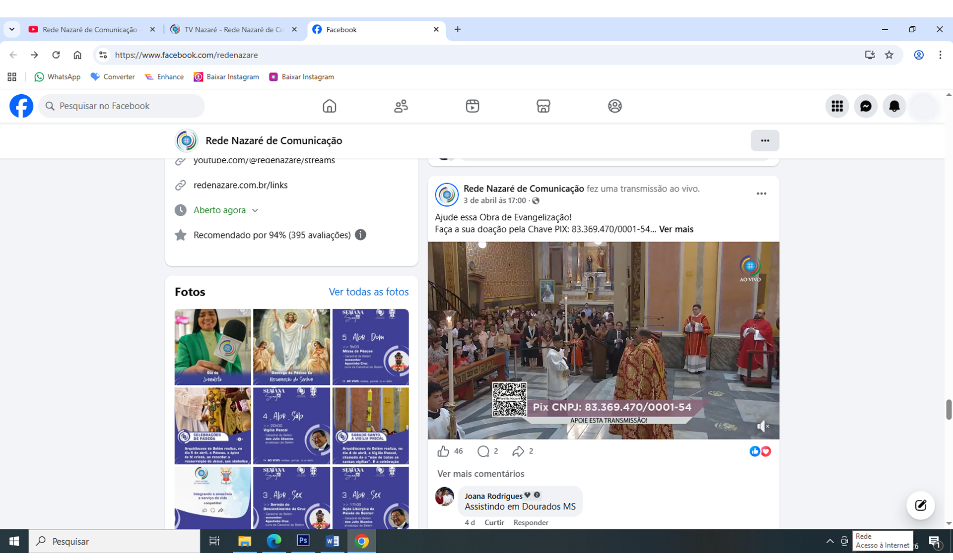This screenshot has width=953, height=560.
Task: Unmute the live video sound
Action: (x=763, y=426)
